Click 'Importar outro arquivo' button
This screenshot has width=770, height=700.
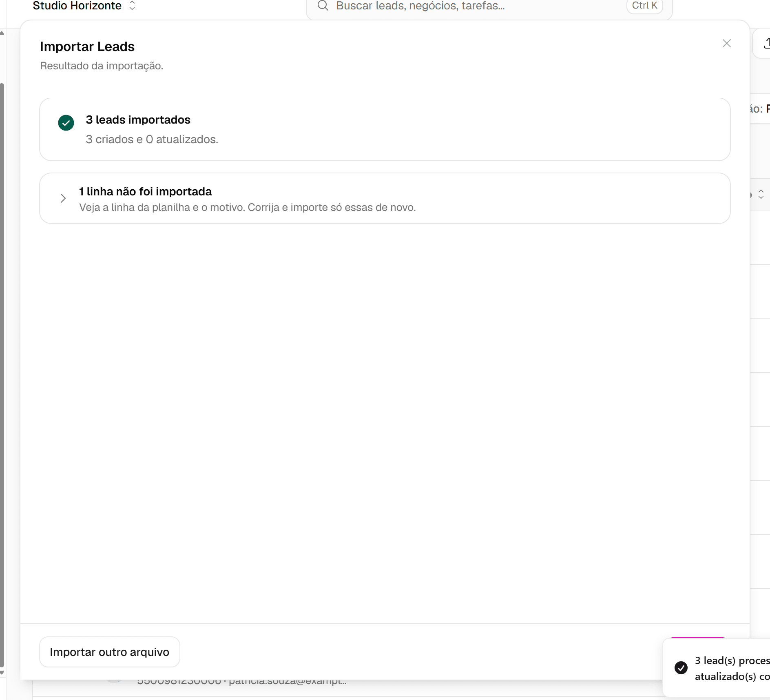[109, 652]
